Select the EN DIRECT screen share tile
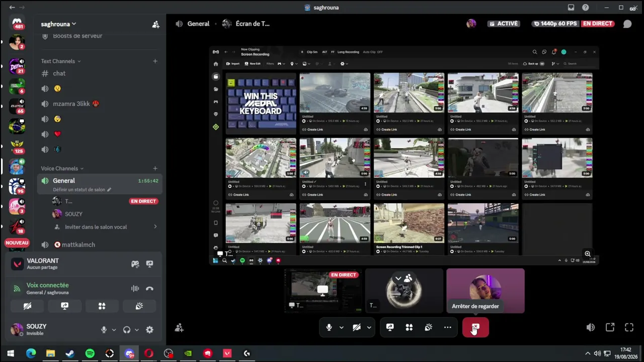 [323, 291]
